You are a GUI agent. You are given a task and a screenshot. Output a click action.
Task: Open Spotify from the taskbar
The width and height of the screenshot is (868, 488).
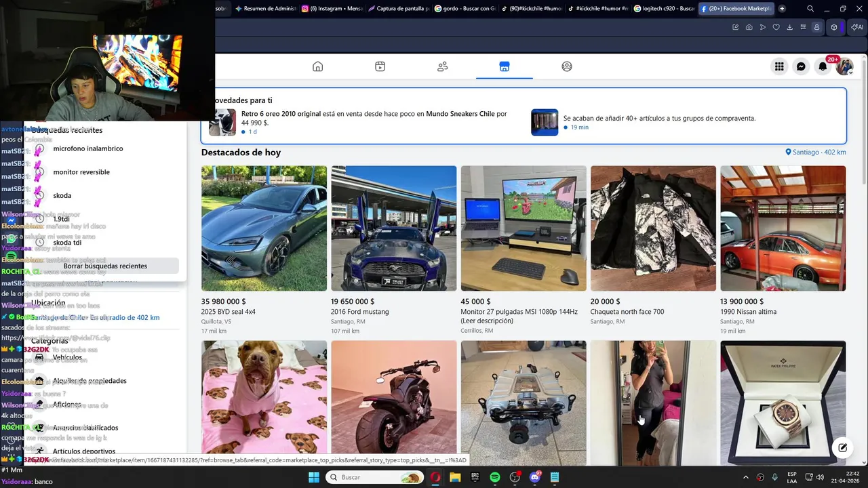point(495,477)
